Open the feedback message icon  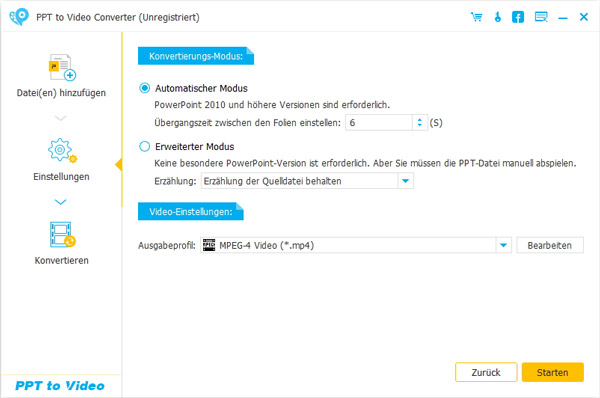pyautogui.click(x=541, y=17)
